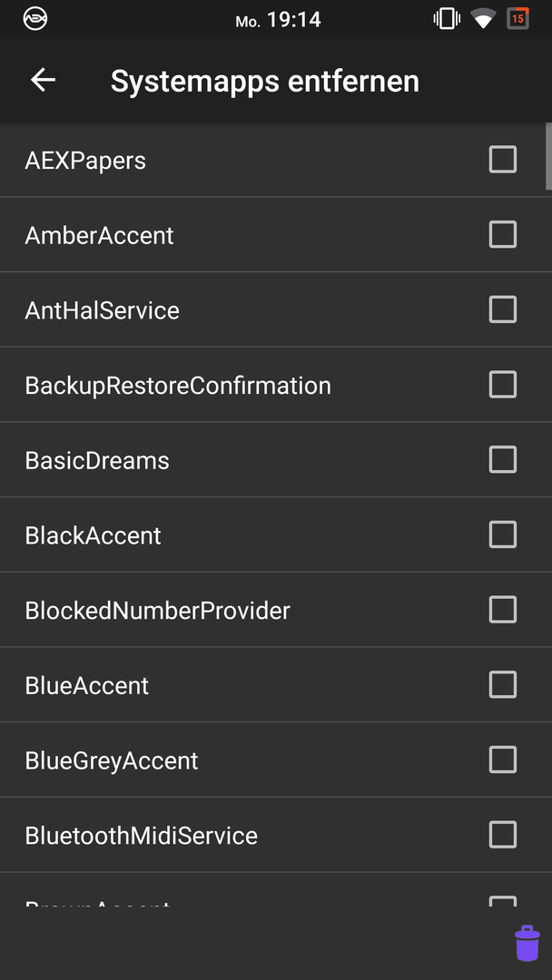This screenshot has height=980, width=552.
Task: Check the BlockedNumberProvider checkbox
Action: pyautogui.click(x=503, y=610)
